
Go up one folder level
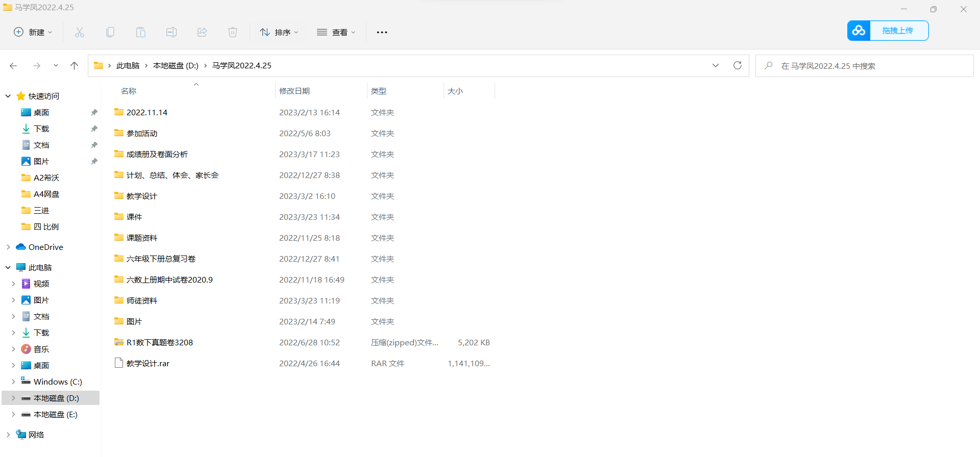point(75,65)
